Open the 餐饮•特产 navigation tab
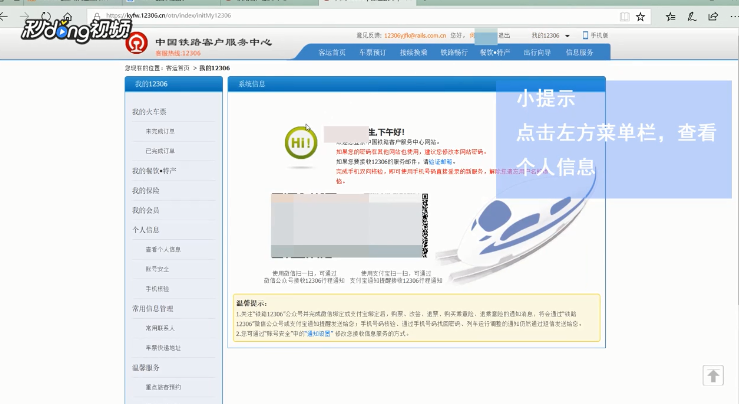 [x=495, y=53]
